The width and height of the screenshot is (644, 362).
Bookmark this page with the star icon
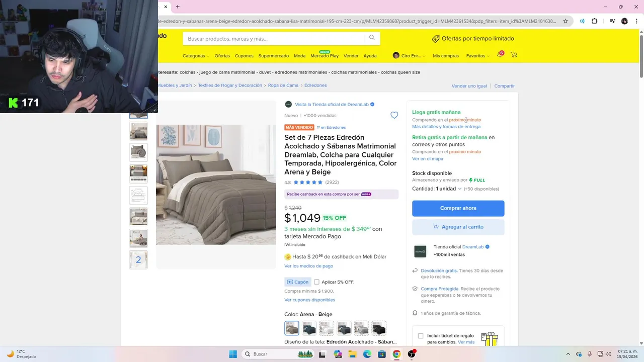tap(566, 21)
